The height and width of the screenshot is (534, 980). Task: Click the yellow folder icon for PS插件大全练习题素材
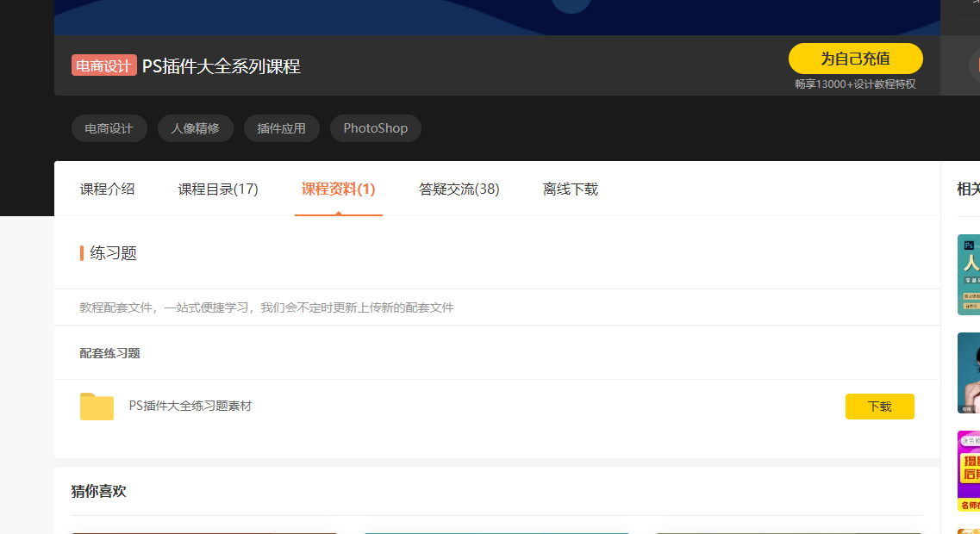coord(97,406)
